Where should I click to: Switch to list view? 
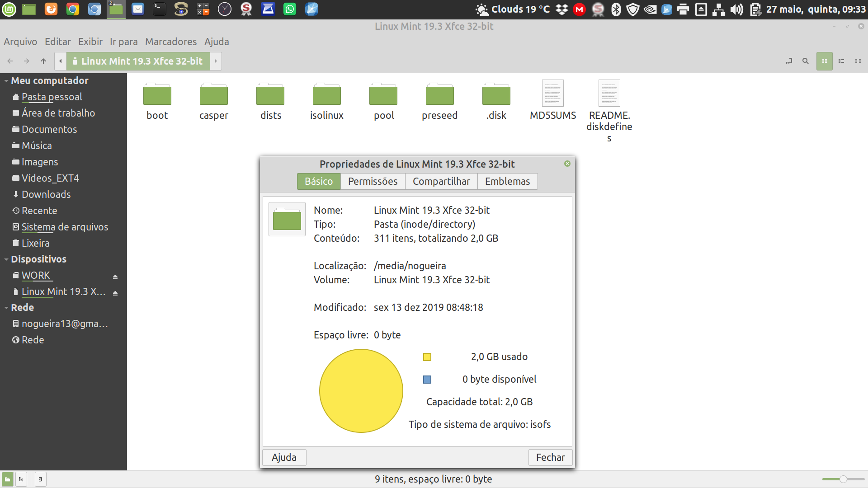tap(841, 61)
